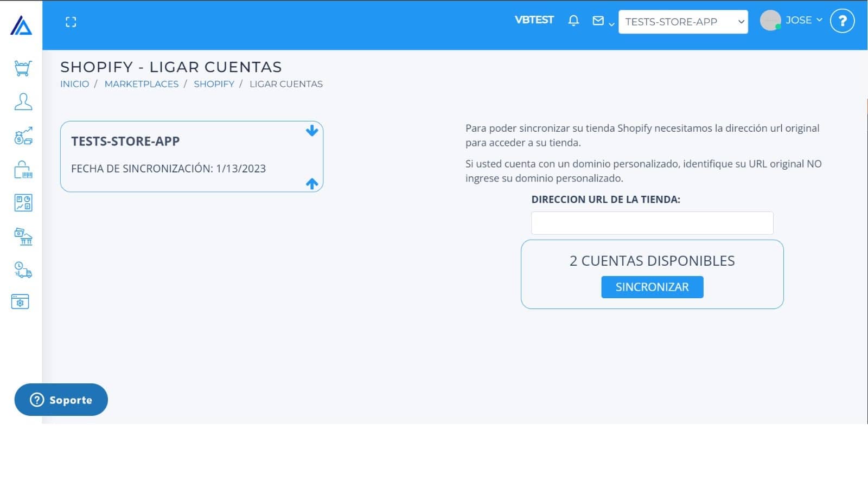Click the blue down arrow on TESTS-STORE-APP card

pyautogui.click(x=312, y=131)
